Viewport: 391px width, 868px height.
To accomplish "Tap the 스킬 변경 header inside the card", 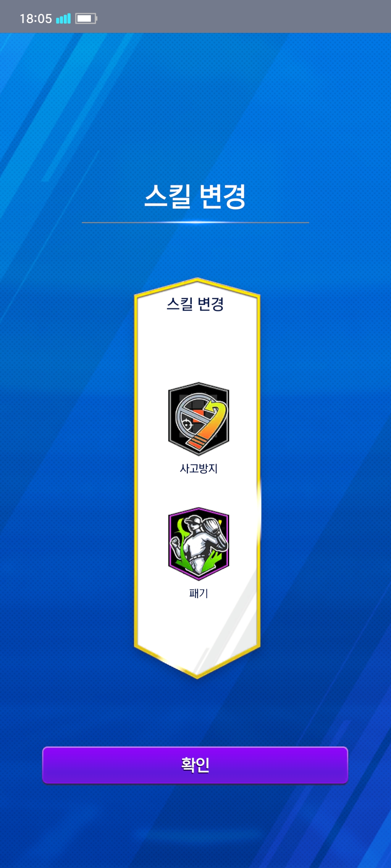I will [195, 304].
